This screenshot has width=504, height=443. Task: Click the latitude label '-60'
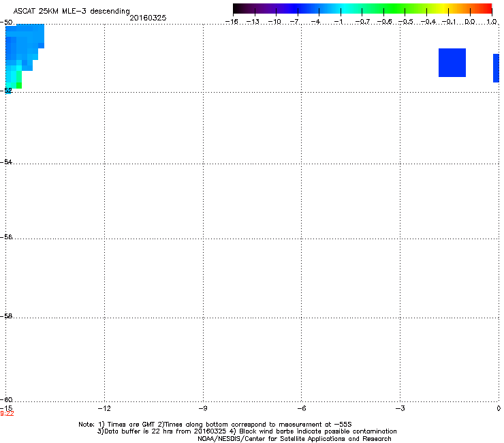point(6,400)
